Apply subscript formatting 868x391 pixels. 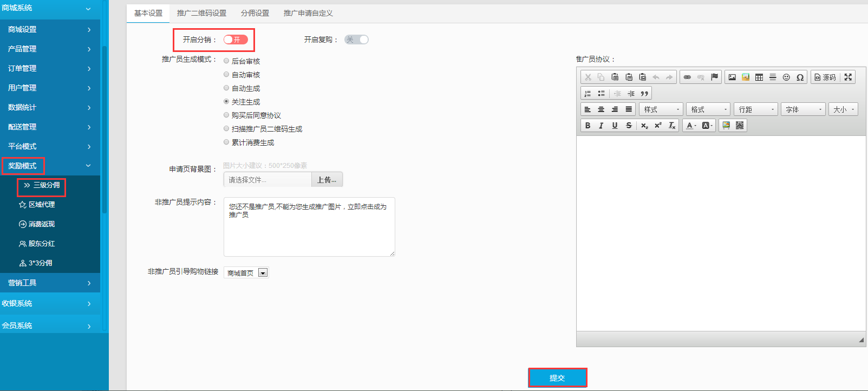tap(644, 126)
